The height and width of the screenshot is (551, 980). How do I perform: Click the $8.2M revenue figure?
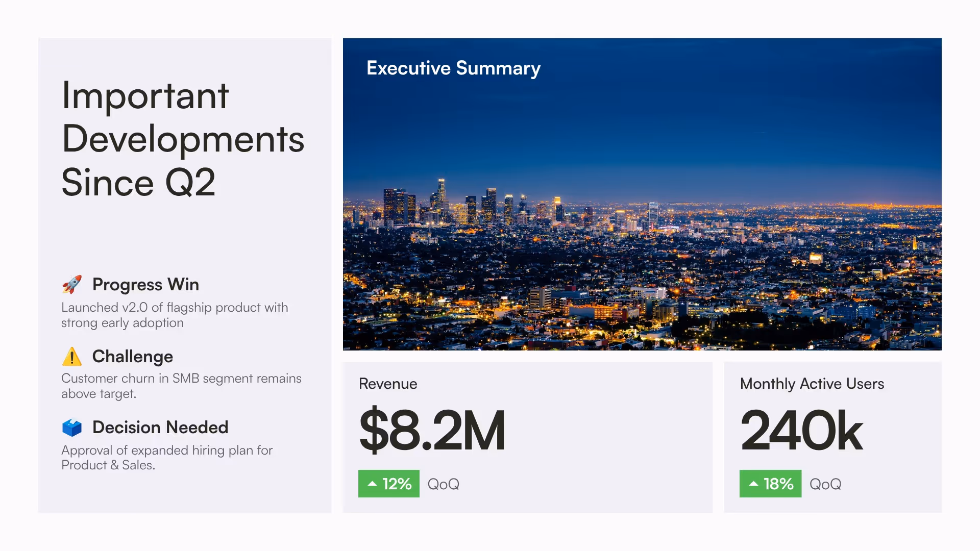click(x=432, y=431)
